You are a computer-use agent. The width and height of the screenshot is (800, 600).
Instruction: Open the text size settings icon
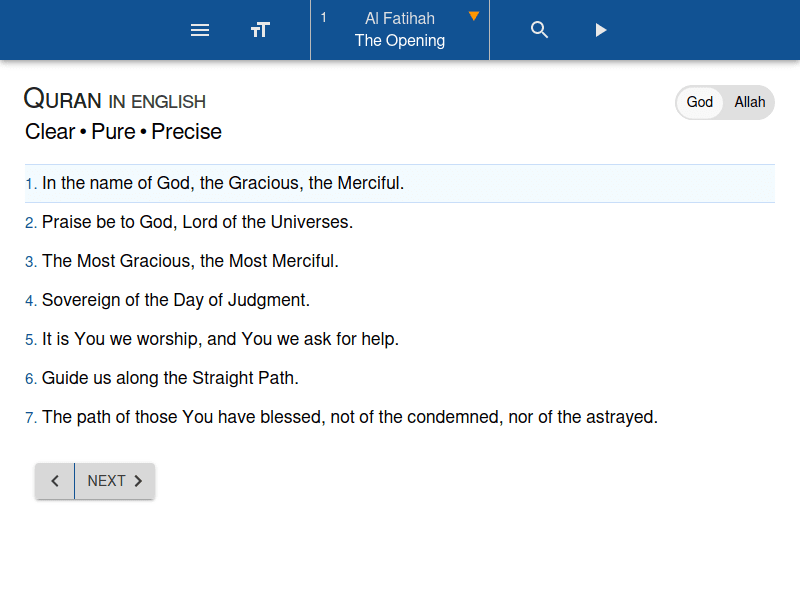pos(260,30)
